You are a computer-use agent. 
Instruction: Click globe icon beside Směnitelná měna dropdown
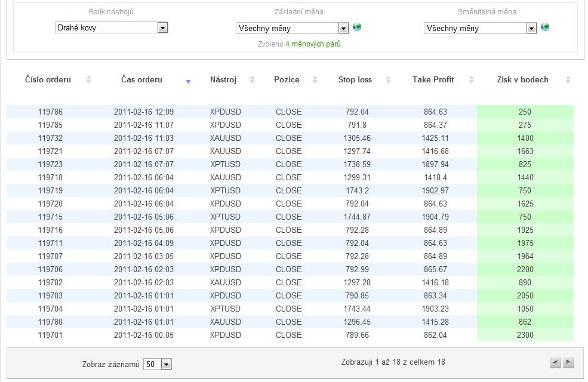pyautogui.click(x=544, y=27)
